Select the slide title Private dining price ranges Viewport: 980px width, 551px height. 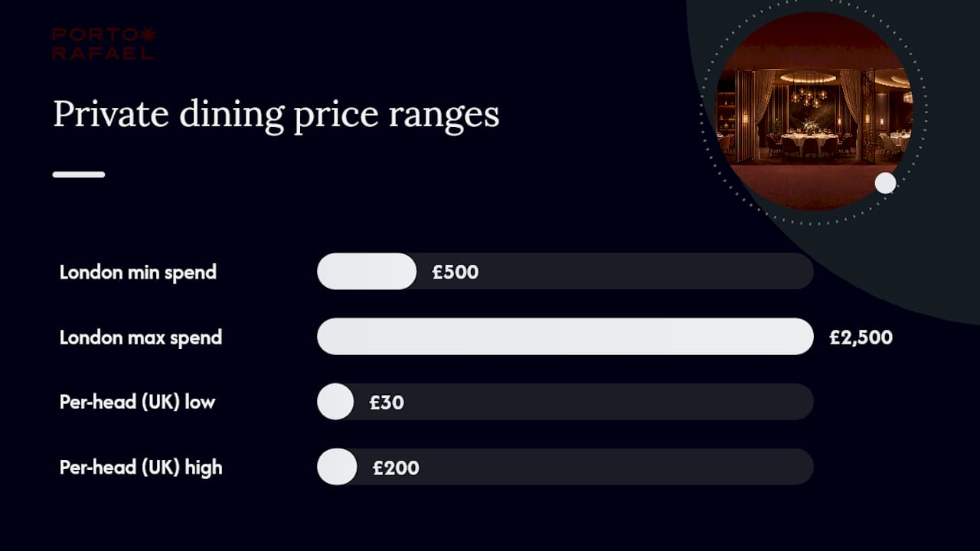click(x=276, y=115)
